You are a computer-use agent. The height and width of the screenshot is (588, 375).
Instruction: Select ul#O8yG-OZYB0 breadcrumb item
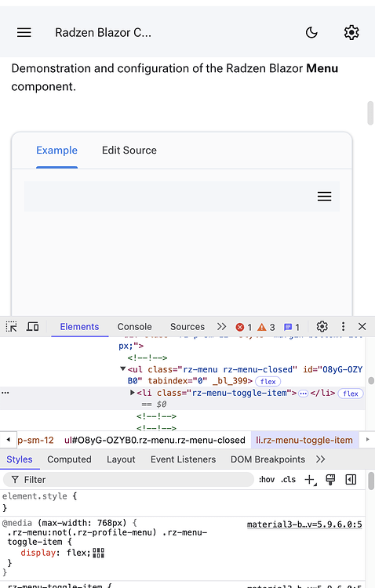[155, 440]
